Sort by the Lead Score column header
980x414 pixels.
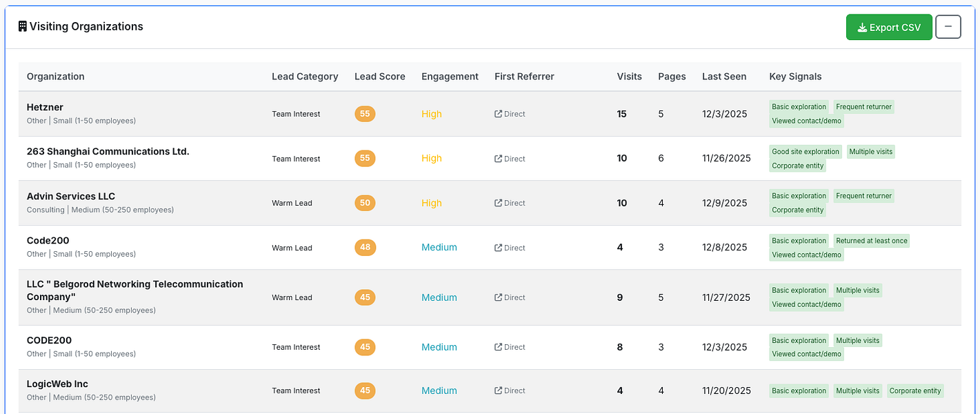tap(379, 77)
